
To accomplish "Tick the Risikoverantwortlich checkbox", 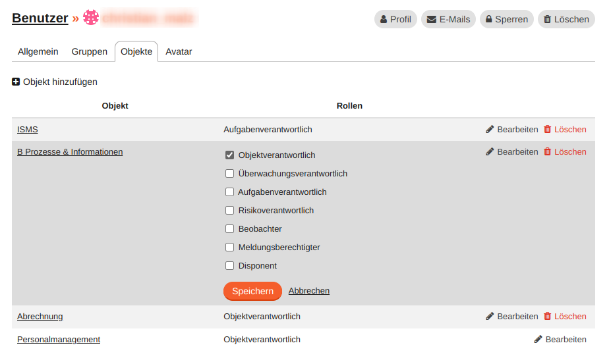I will tap(230, 211).
